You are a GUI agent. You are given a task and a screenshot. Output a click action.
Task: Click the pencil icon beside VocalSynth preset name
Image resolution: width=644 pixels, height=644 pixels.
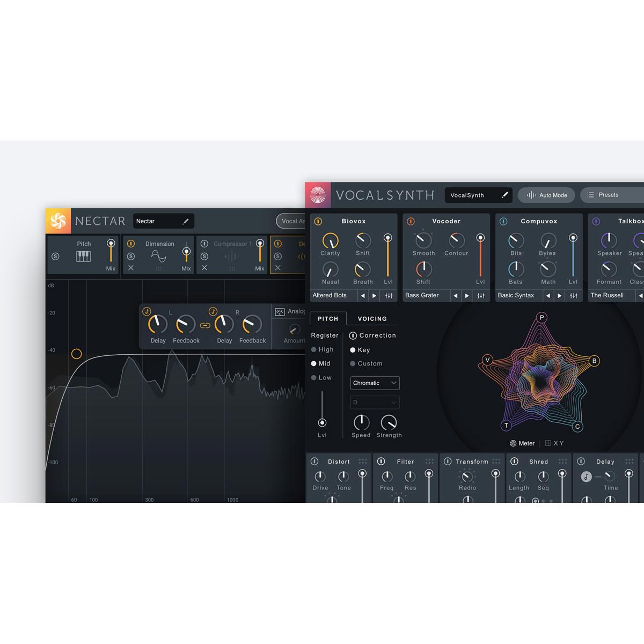click(504, 195)
